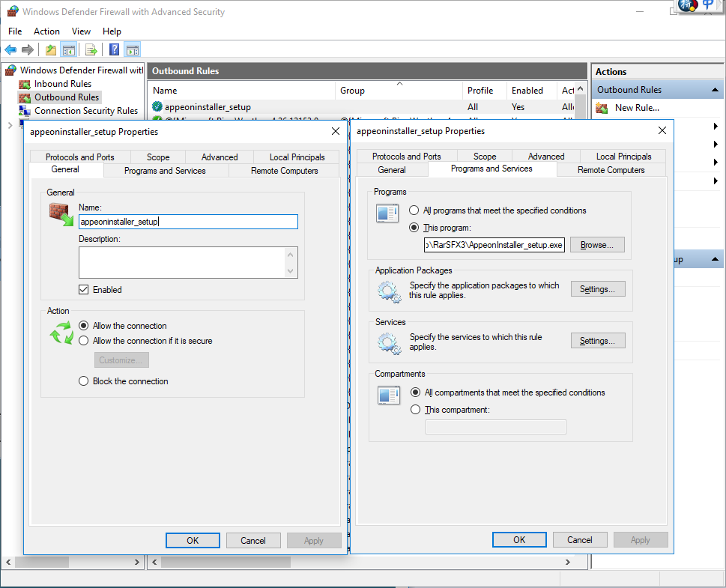Click New Rule action link
Viewport: 726px width, 588px height.
pos(637,108)
